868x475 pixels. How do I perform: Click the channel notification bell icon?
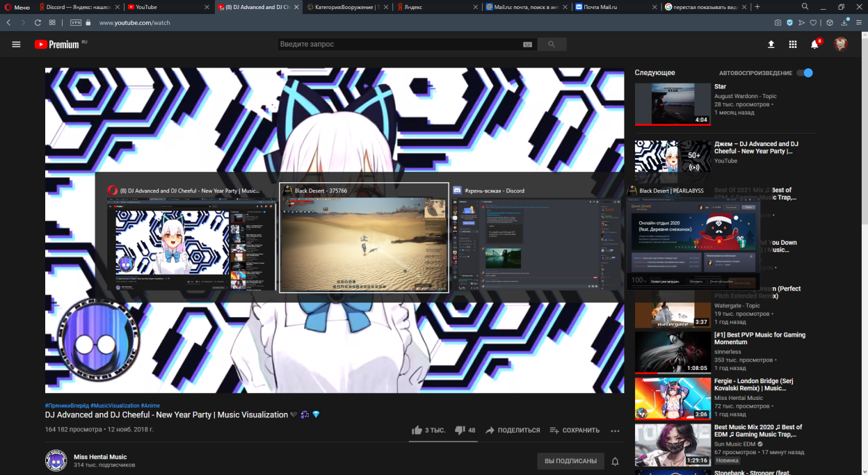click(615, 461)
